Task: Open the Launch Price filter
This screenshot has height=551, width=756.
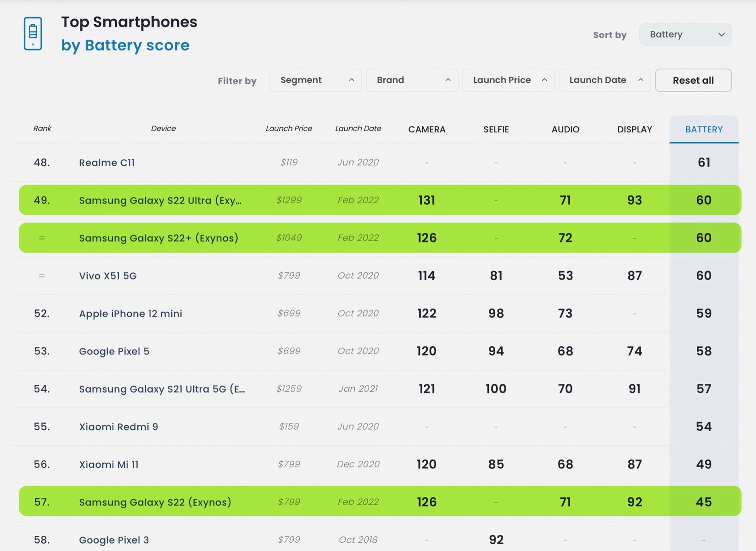Action: click(508, 80)
